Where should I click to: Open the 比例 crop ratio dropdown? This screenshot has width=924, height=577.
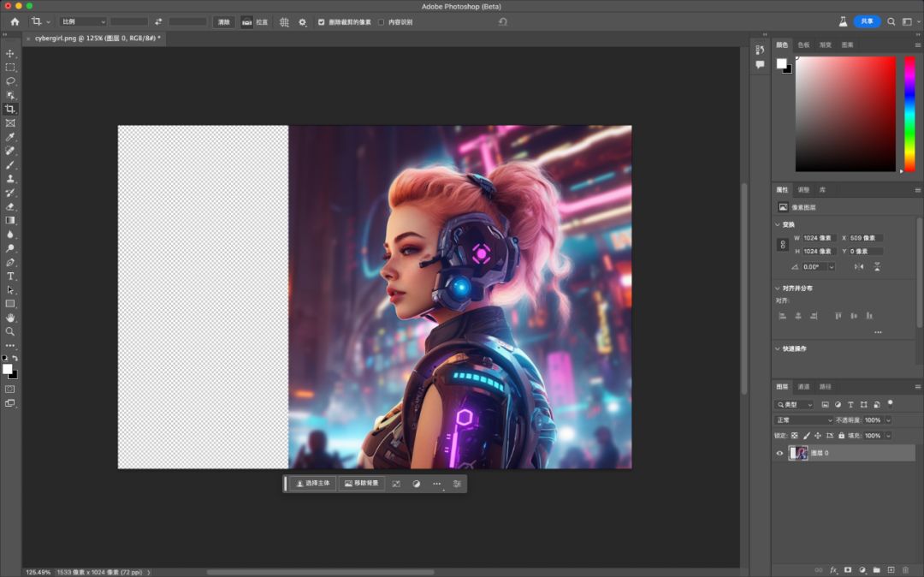(83, 21)
